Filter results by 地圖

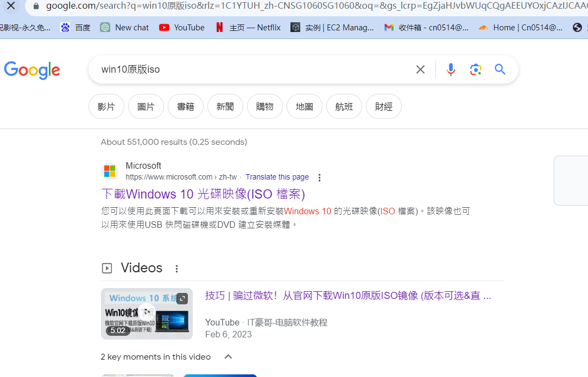(x=304, y=106)
